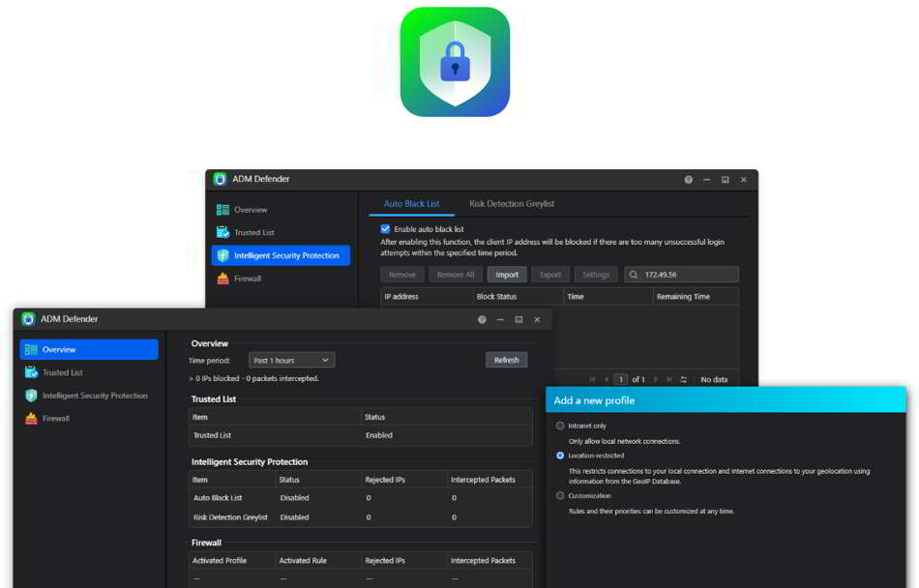Open the Time period dropdown showing Past 1 hours
Viewport: 919px width, 588px height.
tap(292, 360)
